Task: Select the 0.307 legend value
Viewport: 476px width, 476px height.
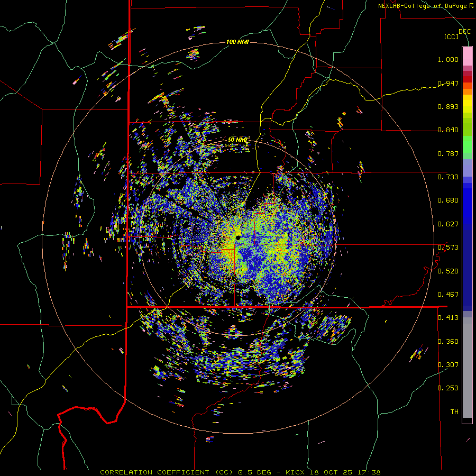Action: pyautogui.click(x=448, y=364)
